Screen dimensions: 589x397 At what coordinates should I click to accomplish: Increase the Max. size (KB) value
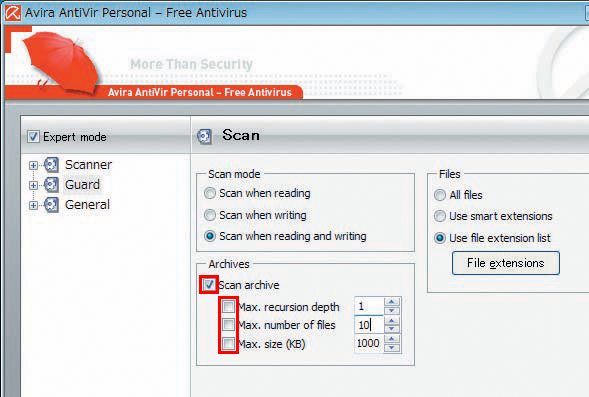(x=392, y=339)
